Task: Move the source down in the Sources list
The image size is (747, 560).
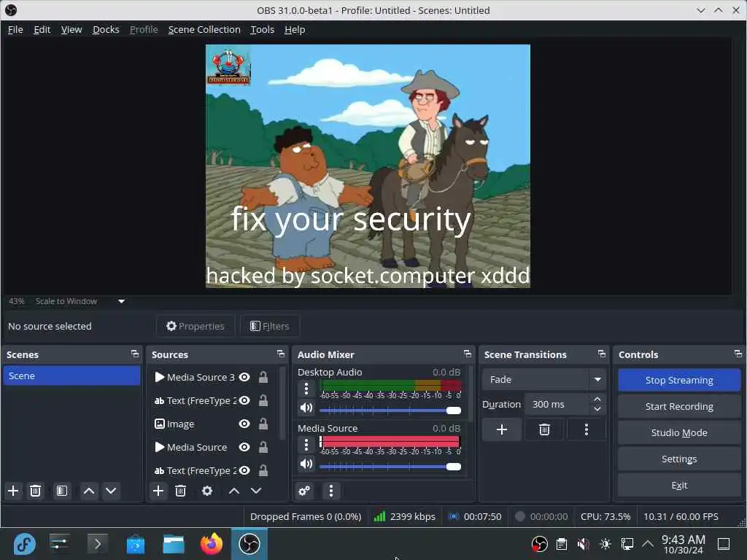Action: 256,491
